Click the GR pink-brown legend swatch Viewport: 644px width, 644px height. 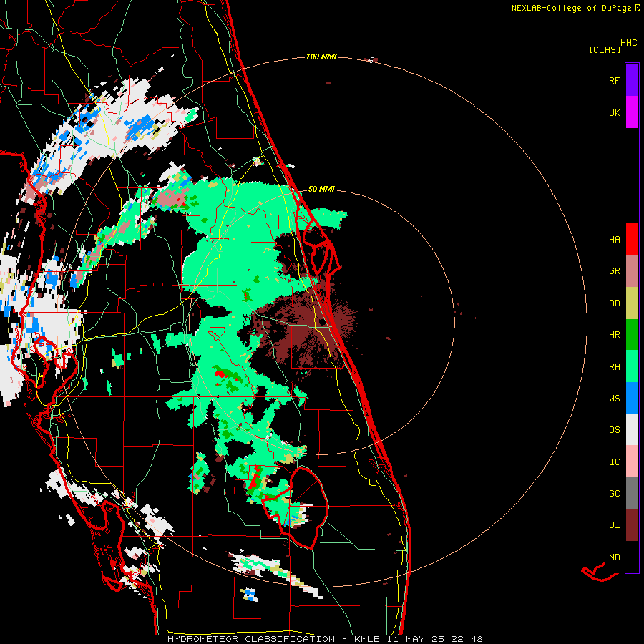(x=632, y=271)
